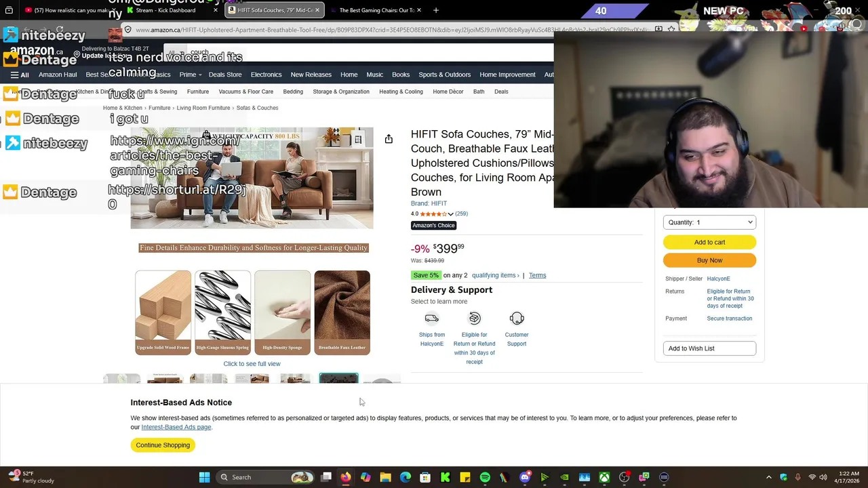The height and width of the screenshot is (488, 868).
Task: Open New Releases in Amazon nav
Action: click(311, 75)
